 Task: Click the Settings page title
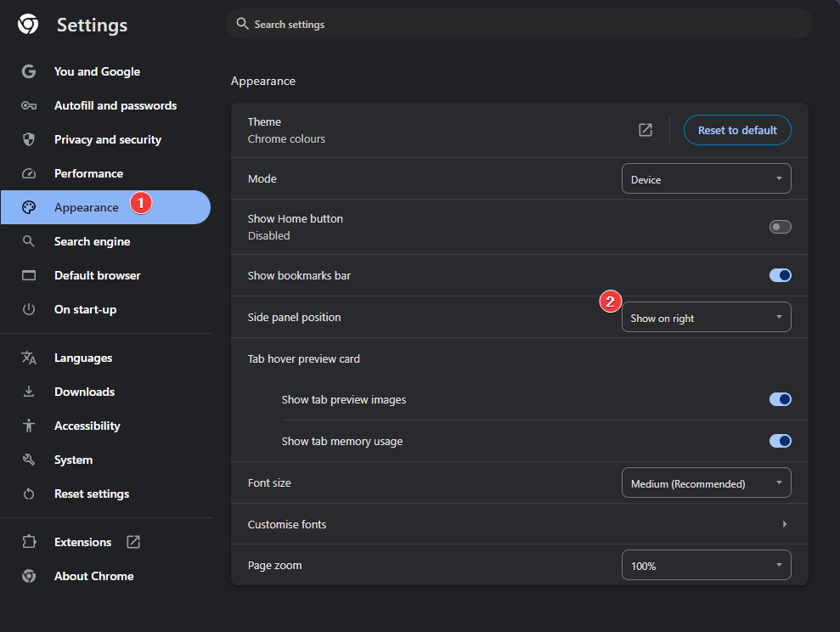click(92, 25)
